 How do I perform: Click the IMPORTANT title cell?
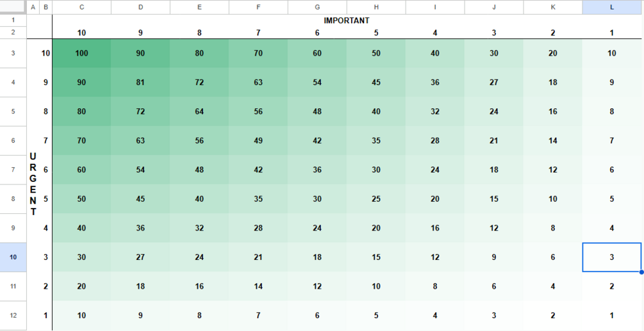point(347,20)
